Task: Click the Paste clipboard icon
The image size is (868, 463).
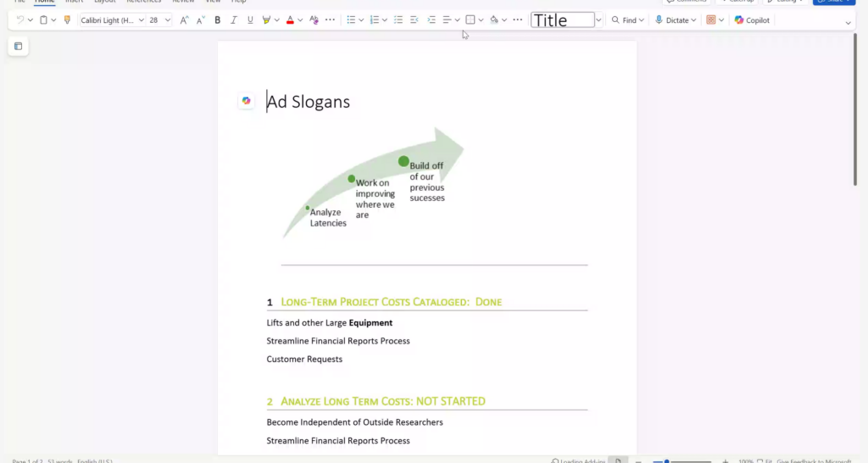Action: [x=43, y=20]
